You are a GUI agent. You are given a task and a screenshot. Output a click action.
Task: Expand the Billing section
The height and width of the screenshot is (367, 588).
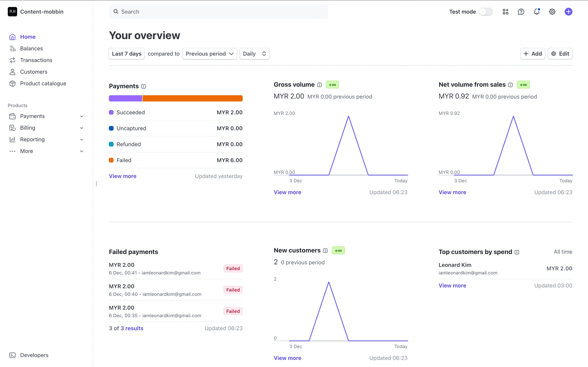(27, 128)
